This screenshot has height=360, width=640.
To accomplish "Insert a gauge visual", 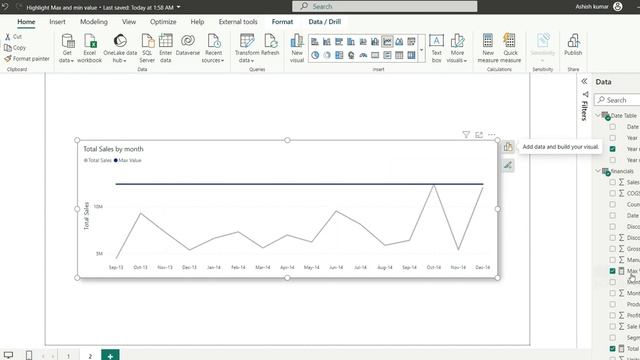I will (363, 55).
